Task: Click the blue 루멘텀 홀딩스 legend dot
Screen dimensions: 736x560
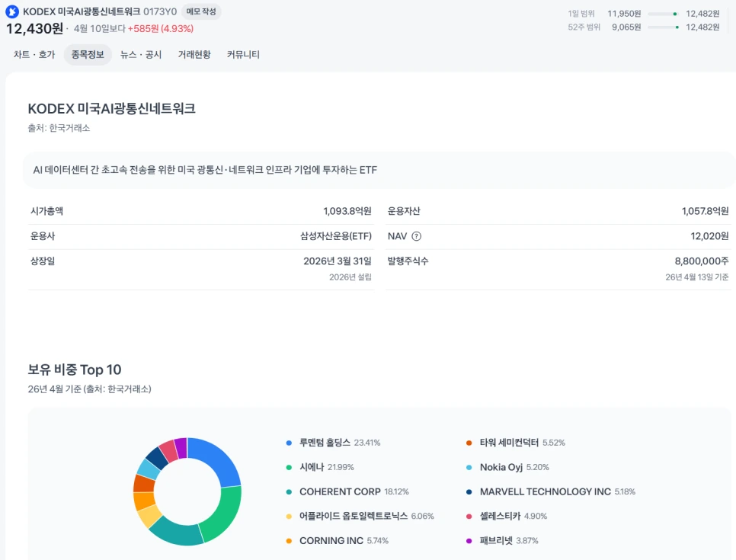Action: point(289,443)
